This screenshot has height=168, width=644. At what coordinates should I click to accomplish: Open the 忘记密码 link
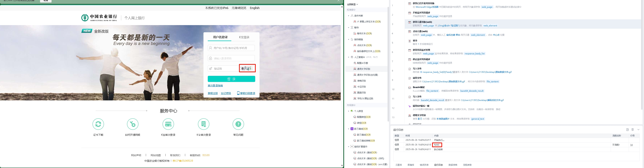[x=226, y=93]
